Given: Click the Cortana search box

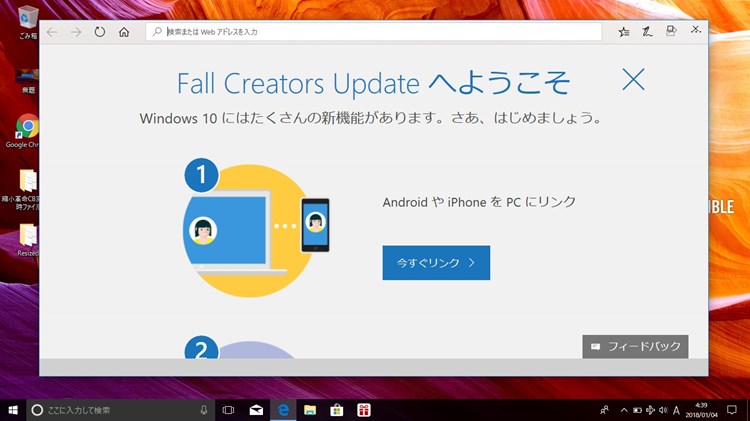Looking at the screenshot, I should point(121,410).
